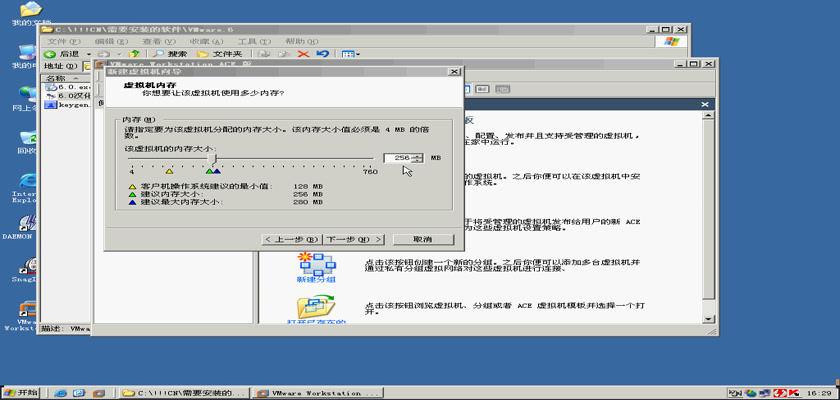The image size is (840, 400).
Task: Open the 工具 menu in Explorer
Action: pyautogui.click(x=254, y=41)
